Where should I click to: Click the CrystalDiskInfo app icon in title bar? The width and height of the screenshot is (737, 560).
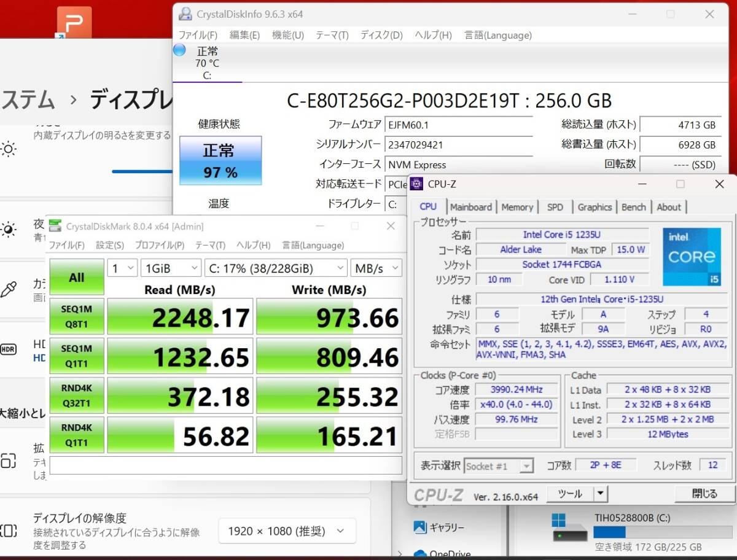coord(184,14)
